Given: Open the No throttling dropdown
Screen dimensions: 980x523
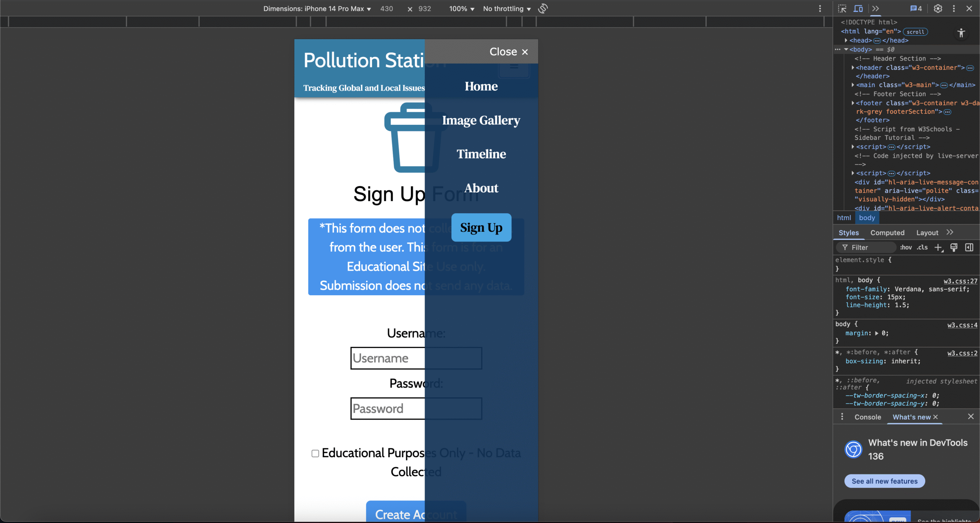Looking at the screenshot, I should [506, 9].
